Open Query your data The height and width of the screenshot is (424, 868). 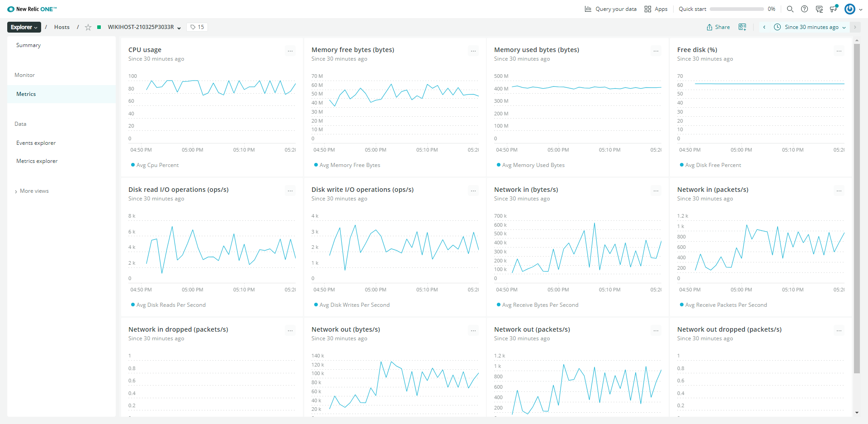tap(610, 9)
